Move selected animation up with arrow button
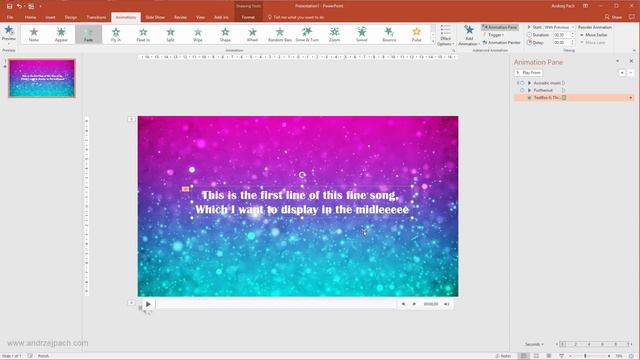This screenshot has height=360, width=640. coord(622,73)
